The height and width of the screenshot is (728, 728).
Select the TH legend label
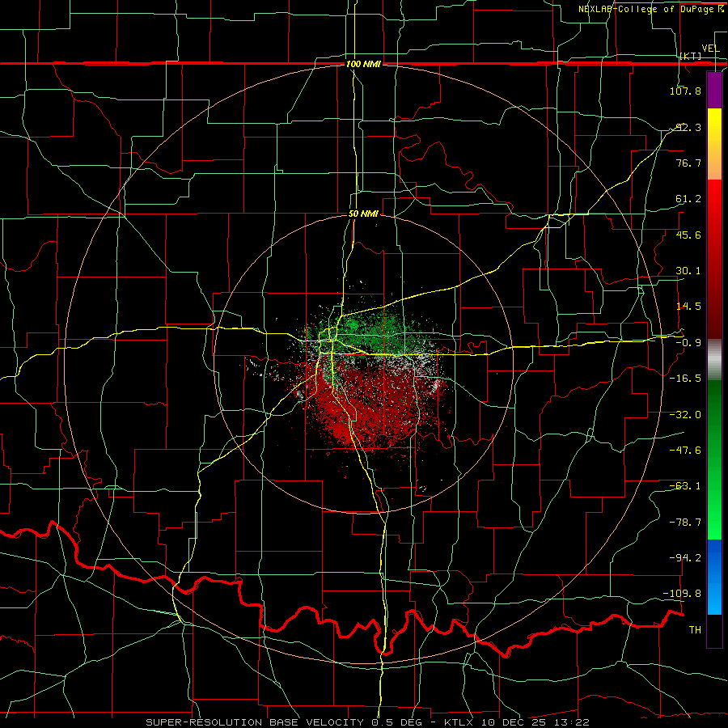pos(695,630)
